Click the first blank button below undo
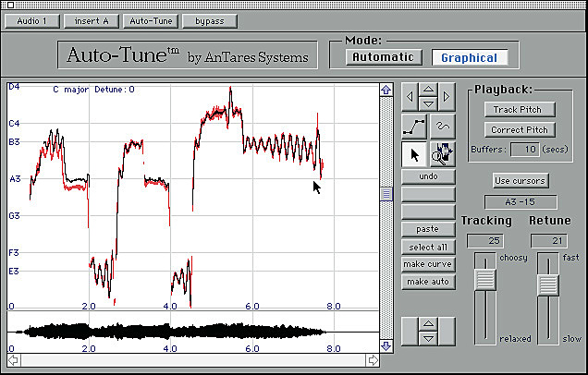 (428, 194)
